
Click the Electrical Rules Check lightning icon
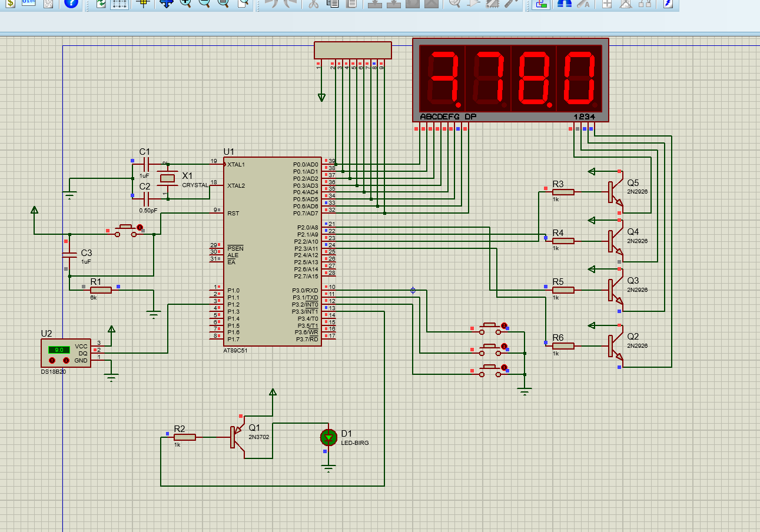tap(668, 3)
